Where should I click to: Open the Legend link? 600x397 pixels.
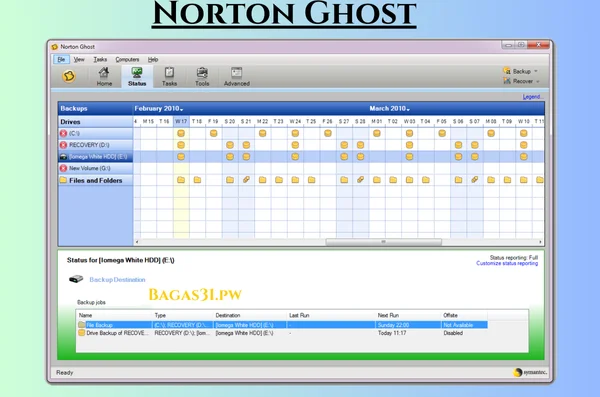[x=532, y=97]
